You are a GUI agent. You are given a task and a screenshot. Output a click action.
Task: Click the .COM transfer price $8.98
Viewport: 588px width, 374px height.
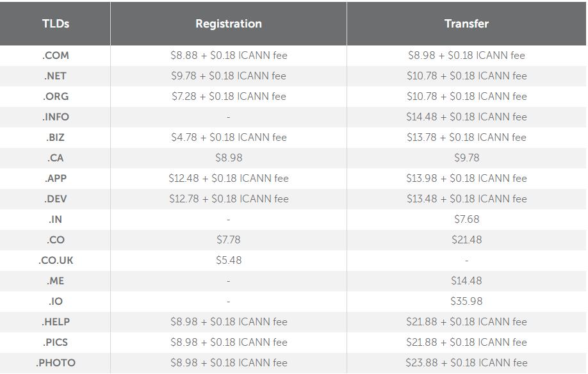click(466, 55)
